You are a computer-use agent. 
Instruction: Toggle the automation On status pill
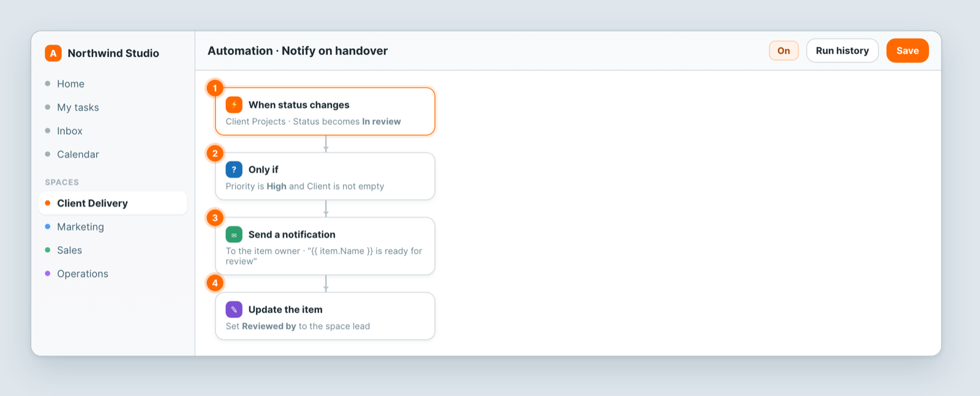click(783, 51)
